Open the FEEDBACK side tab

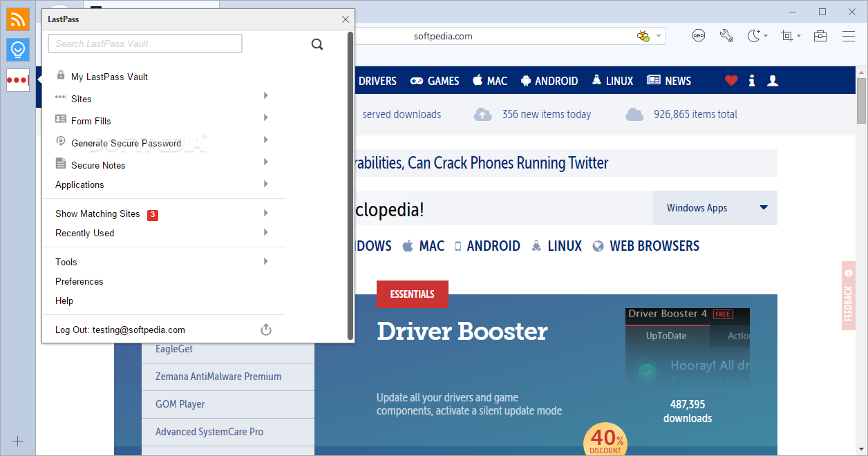[848, 296]
